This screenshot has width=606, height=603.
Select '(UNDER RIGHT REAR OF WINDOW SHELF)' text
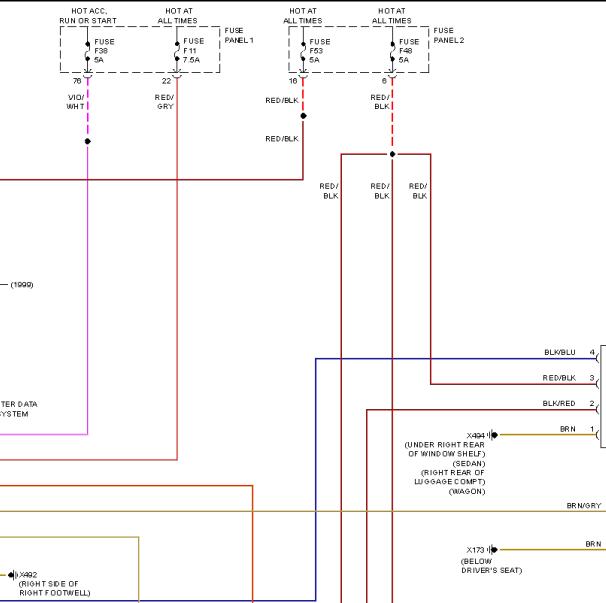(445, 449)
